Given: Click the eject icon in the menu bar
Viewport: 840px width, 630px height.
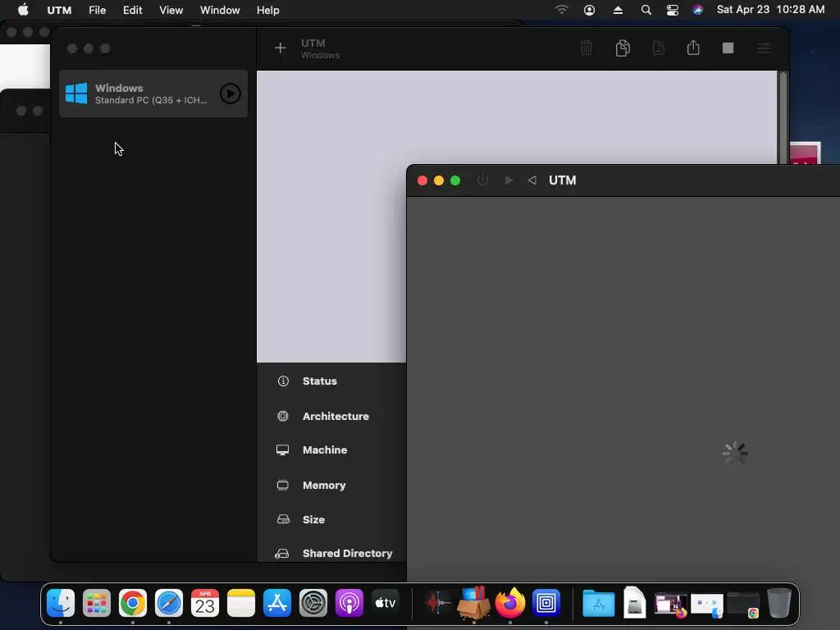Looking at the screenshot, I should 618,10.
